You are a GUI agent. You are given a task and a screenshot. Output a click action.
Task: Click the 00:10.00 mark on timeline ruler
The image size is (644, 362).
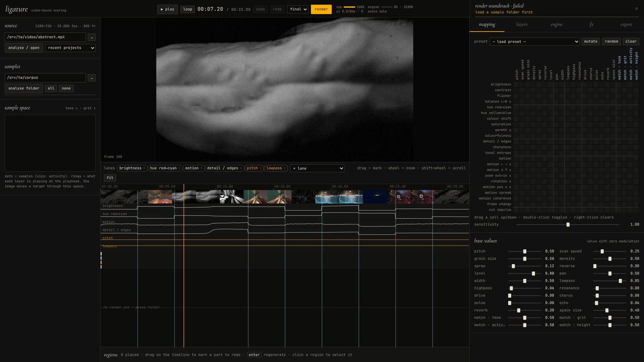[225, 186]
